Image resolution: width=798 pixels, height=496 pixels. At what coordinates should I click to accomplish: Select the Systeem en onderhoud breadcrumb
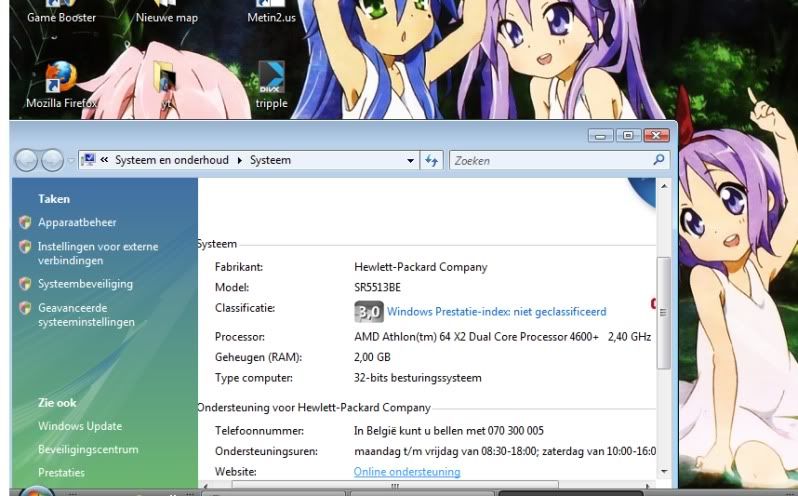[x=172, y=160]
